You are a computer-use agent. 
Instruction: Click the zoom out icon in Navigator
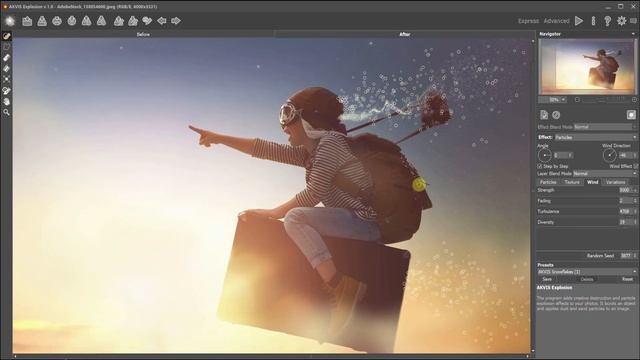coord(577,100)
